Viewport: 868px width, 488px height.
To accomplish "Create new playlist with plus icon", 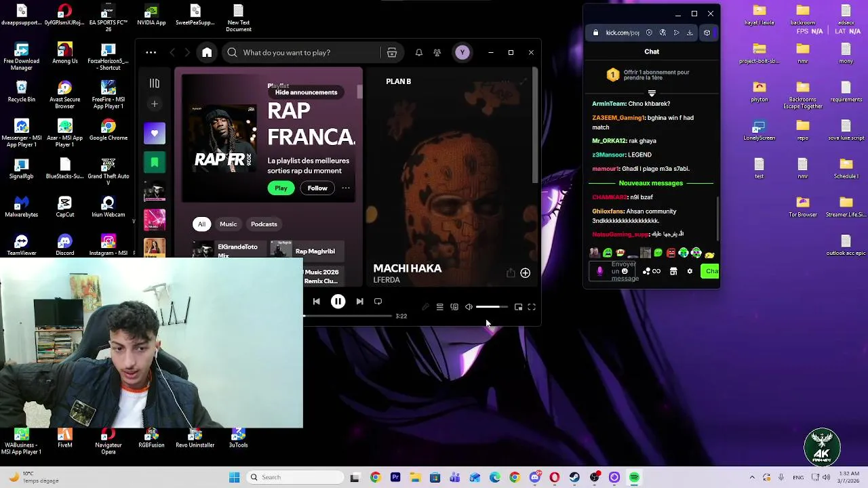I will [x=155, y=104].
